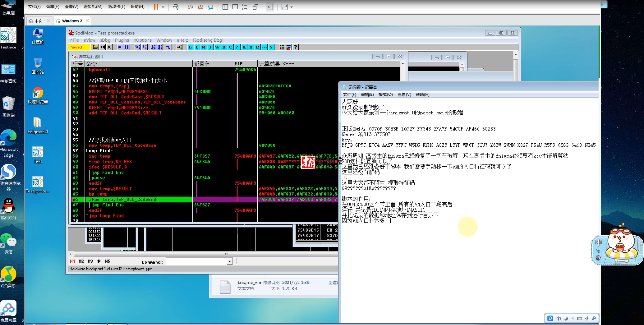This screenshot has width=644, height=325.
Task: Open the VMware 虚拟机(M) menu
Action: coord(93,7)
